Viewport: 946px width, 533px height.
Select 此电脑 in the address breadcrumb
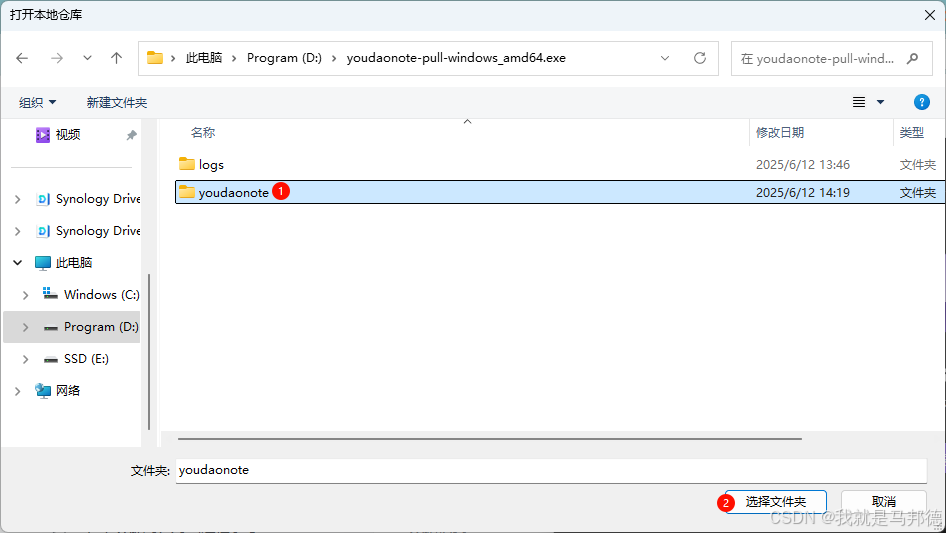(x=203, y=58)
